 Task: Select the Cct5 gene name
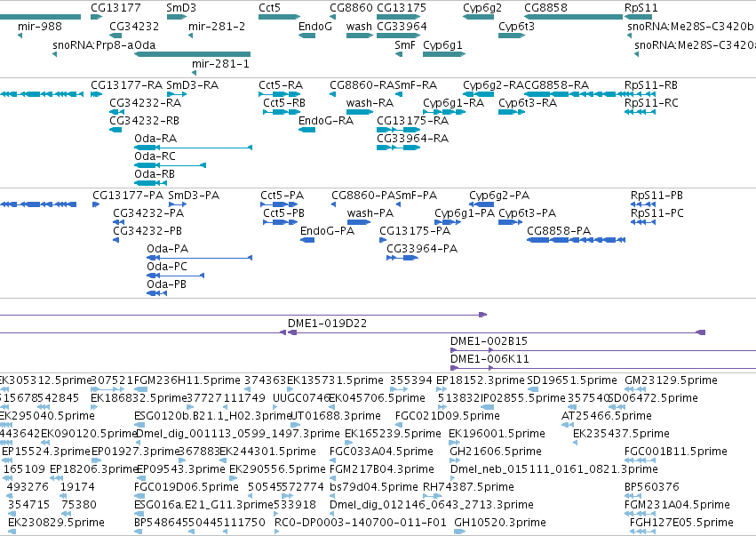point(269,8)
